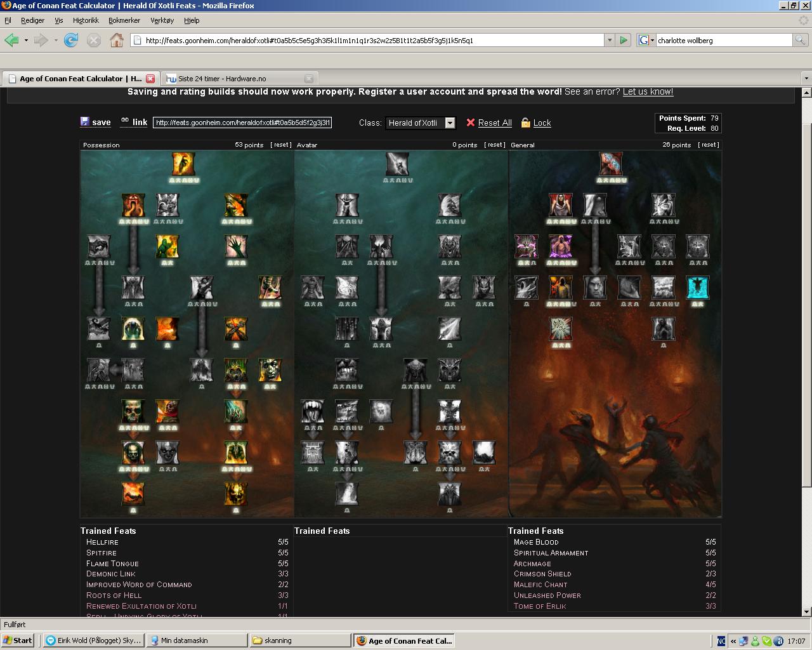
Task: Open the Verktøy menu
Action: tap(162, 20)
